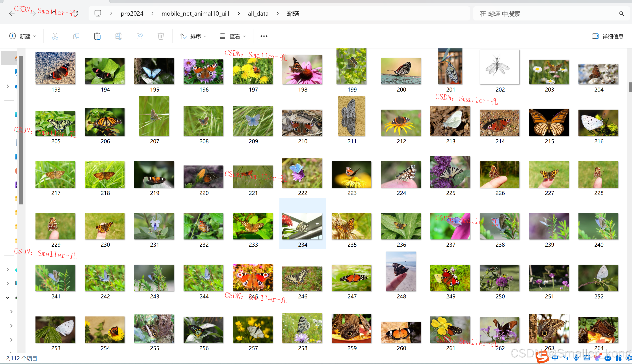Select image thumbnail 250 purple flower
Viewport: 632px width, 364px height.
[500, 278]
